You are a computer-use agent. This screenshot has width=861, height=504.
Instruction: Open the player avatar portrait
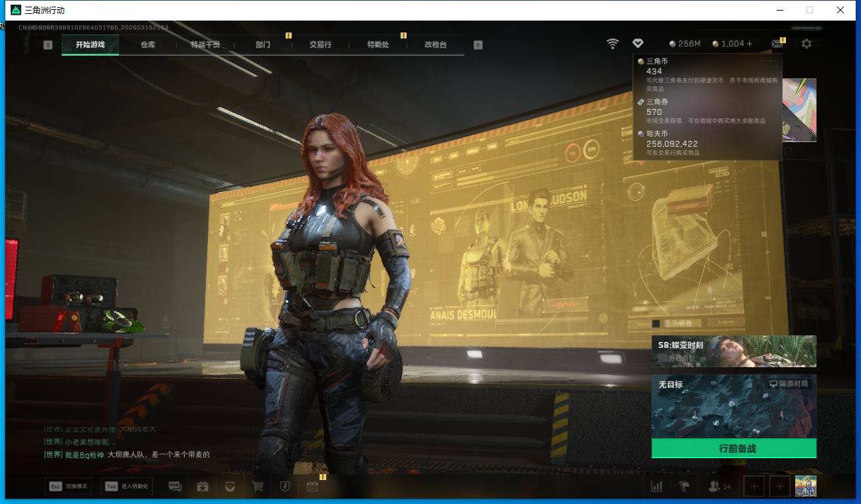pyautogui.click(x=806, y=486)
